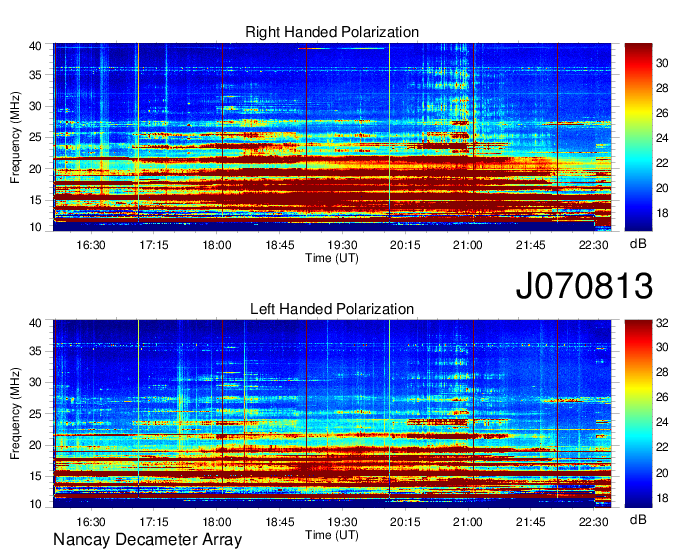This screenshot has height=552, width=680.
Task: Click the Left Handed plot color bar
Action: pos(638,414)
